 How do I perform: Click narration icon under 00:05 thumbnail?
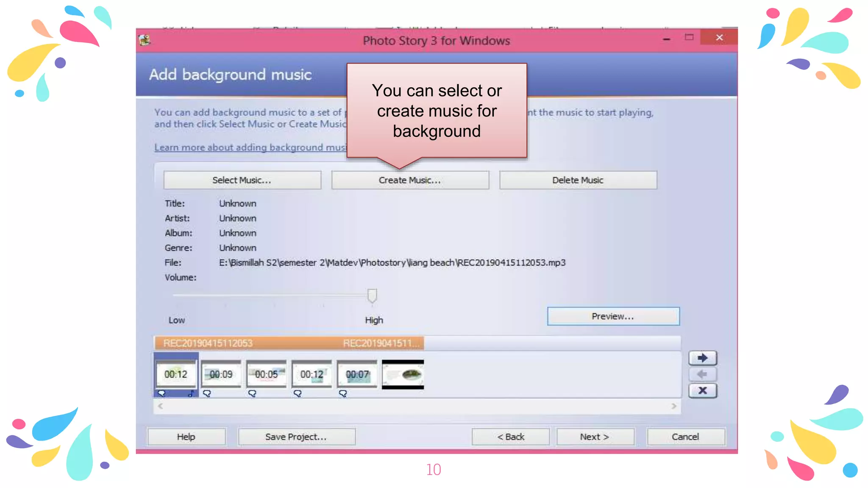[x=252, y=394]
